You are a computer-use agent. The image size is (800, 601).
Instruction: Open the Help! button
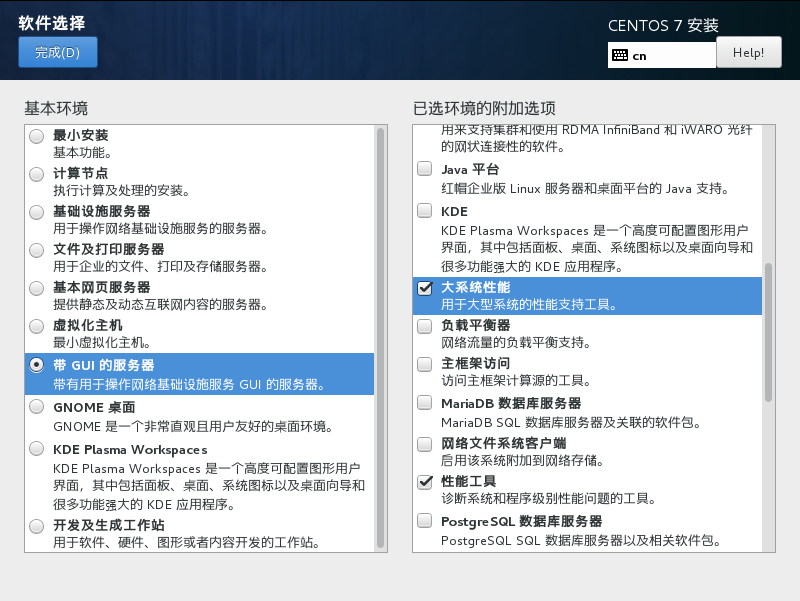748,52
